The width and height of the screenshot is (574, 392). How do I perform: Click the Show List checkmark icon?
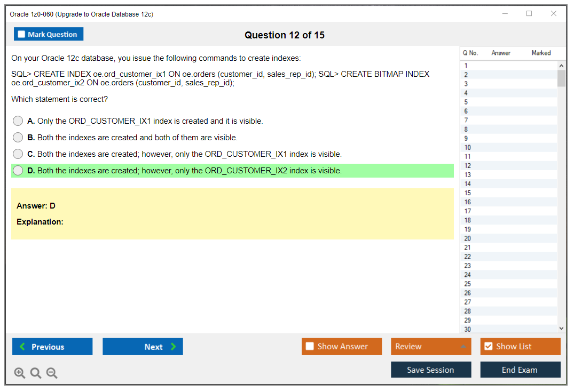[x=488, y=346]
